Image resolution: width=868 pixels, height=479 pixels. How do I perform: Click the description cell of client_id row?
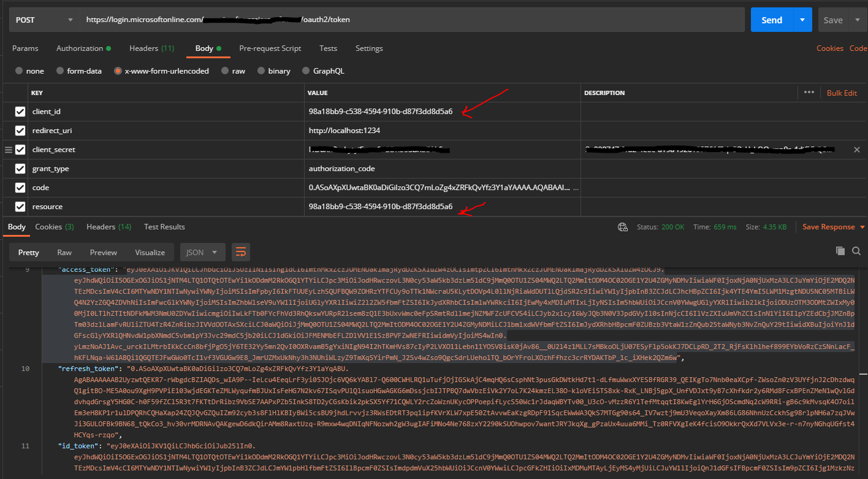[724, 112]
